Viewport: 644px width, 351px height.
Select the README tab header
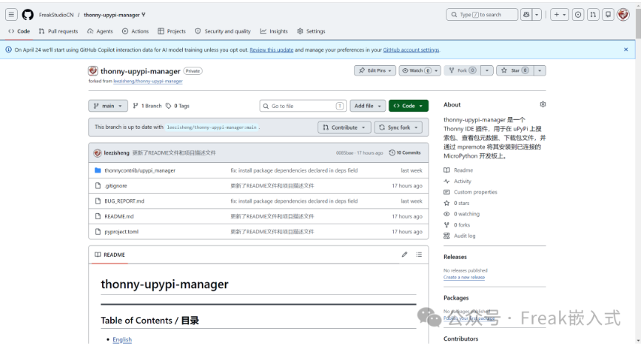(110, 255)
